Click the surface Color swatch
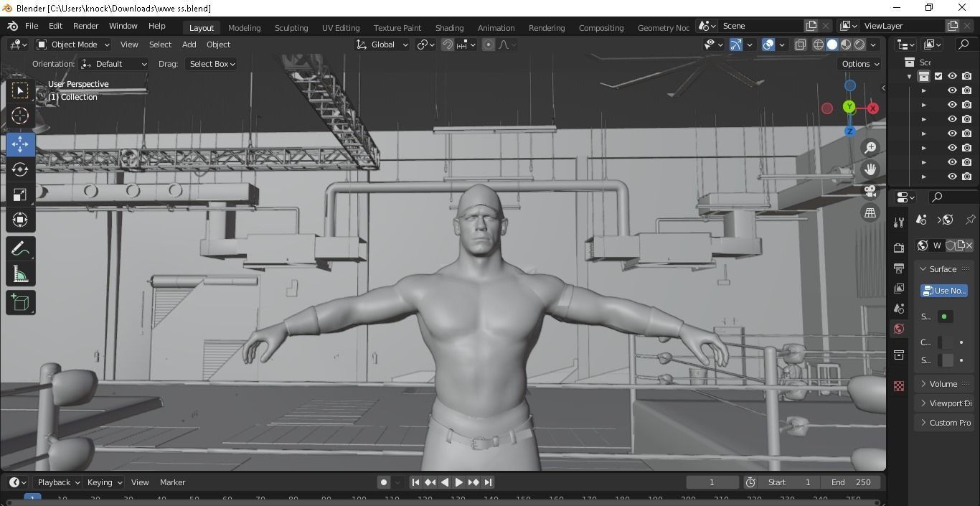Image resolution: width=980 pixels, height=506 pixels. 946,342
